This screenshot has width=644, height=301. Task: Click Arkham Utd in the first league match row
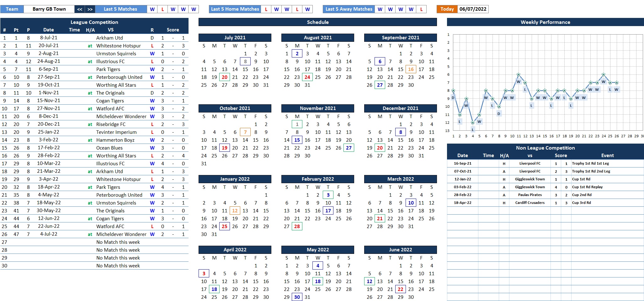coord(109,38)
